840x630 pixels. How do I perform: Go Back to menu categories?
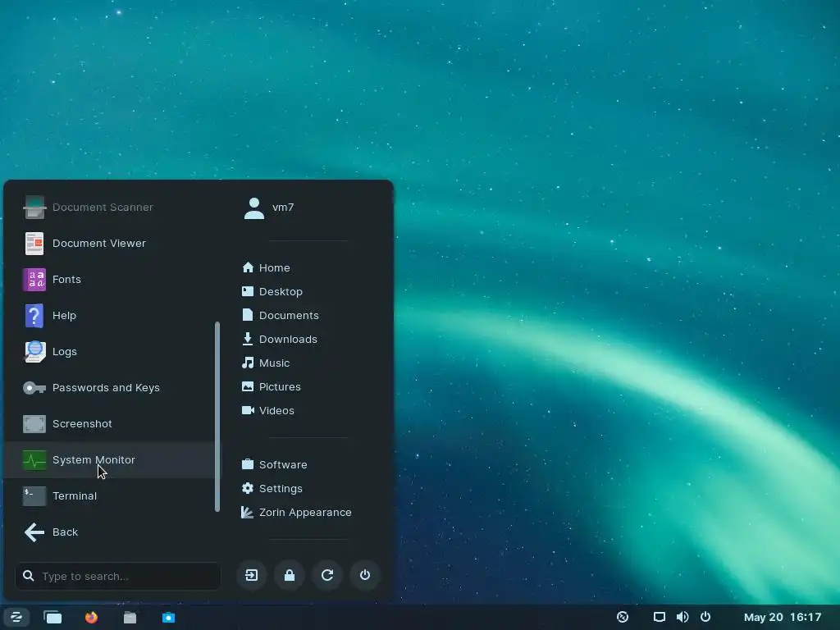(111, 532)
